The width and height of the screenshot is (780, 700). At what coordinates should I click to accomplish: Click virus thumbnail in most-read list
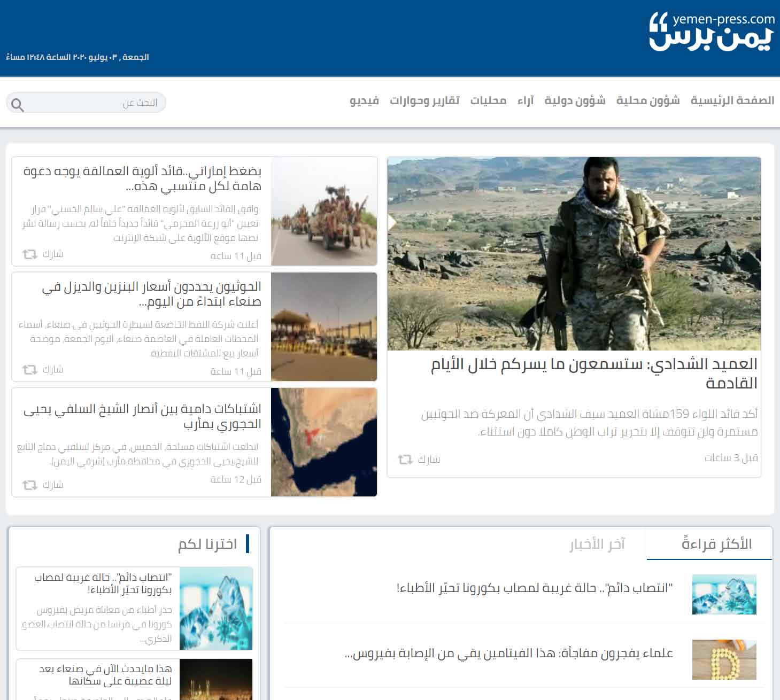tap(724, 594)
